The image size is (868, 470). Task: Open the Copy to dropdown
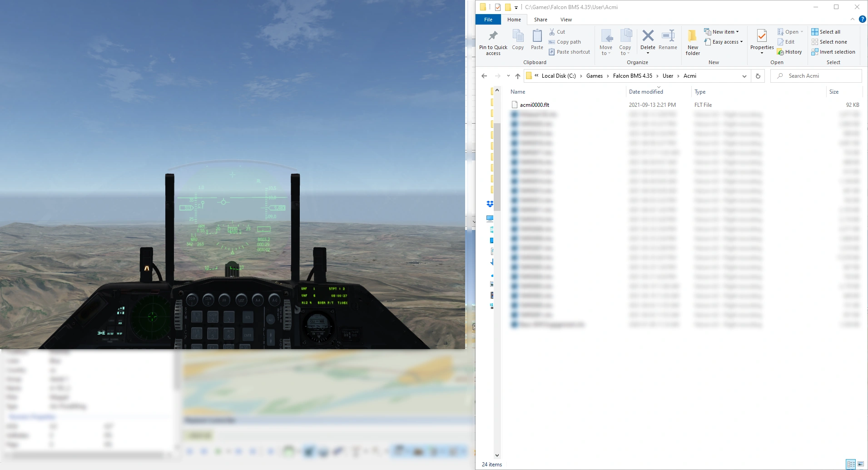pyautogui.click(x=625, y=43)
